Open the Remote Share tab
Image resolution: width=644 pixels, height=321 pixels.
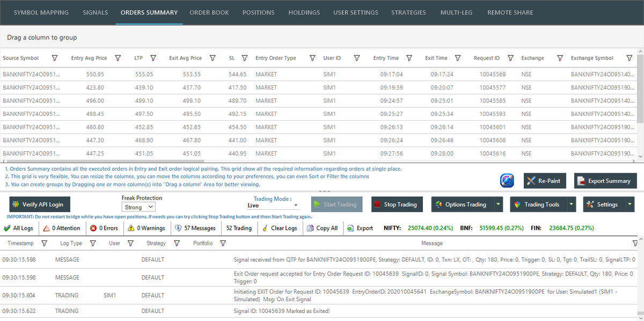(510, 12)
